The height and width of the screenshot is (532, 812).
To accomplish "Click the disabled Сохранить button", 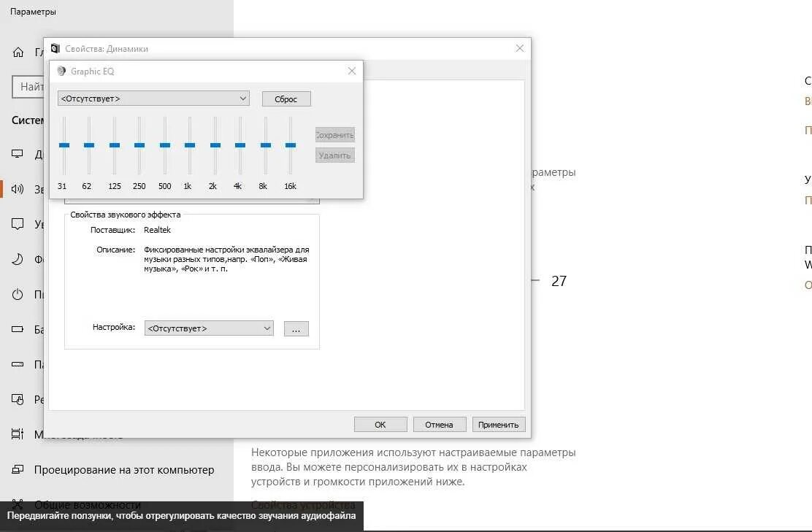I will click(335, 135).
